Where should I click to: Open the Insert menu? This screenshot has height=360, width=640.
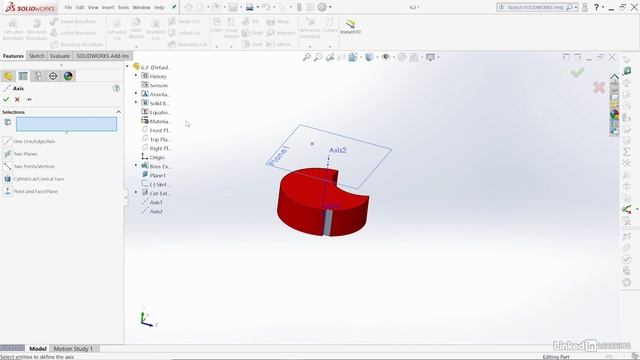(x=108, y=7)
